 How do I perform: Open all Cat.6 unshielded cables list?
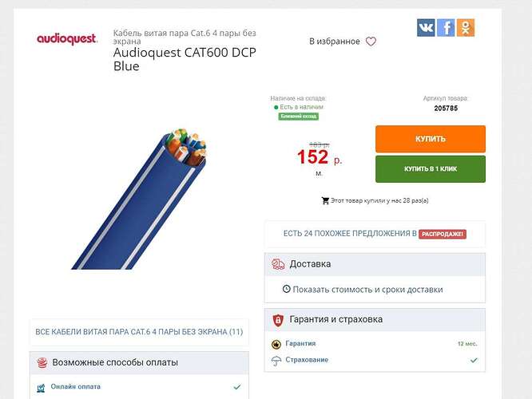139,332
